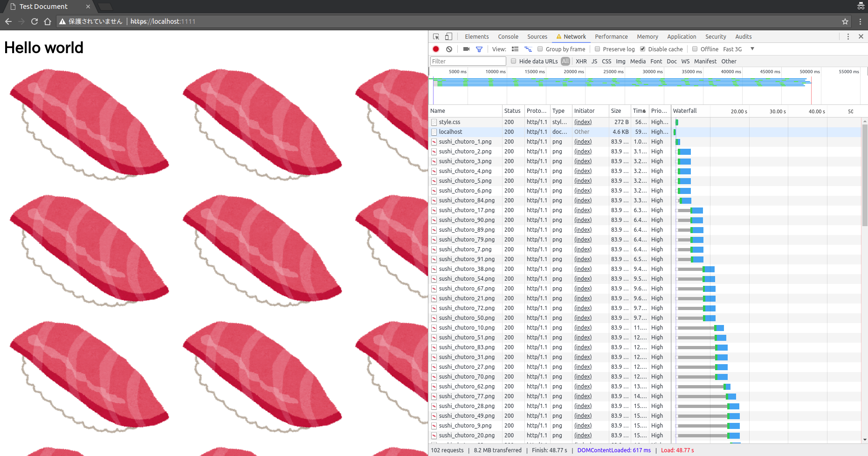Capture screenshots with the camera icon
This screenshot has width=868, height=456.
[x=466, y=49]
